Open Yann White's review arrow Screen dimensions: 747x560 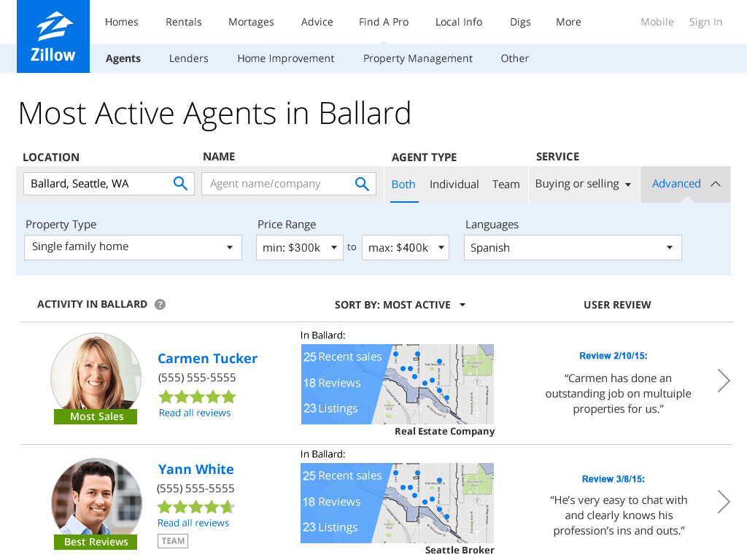click(723, 502)
